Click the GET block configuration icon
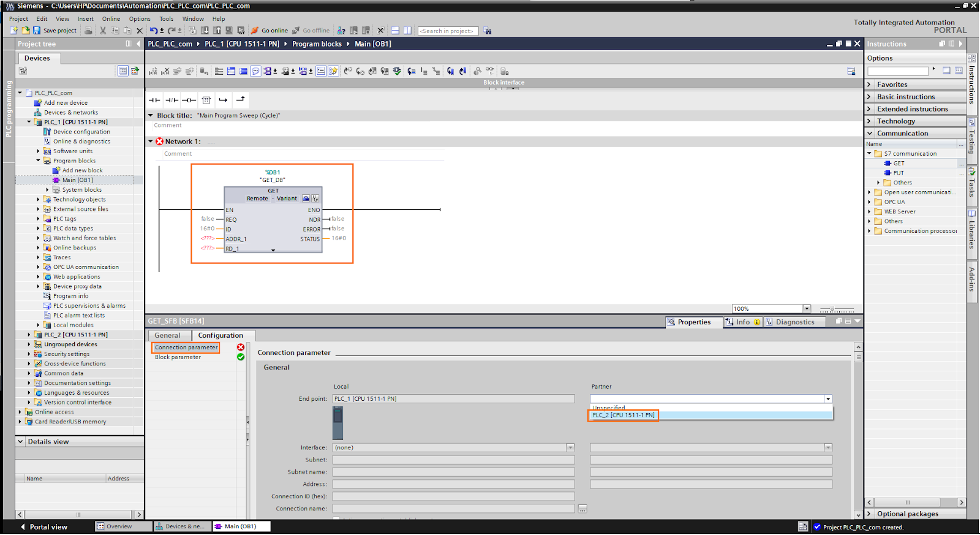Screen dimensions: 980x535 coord(306,199)
